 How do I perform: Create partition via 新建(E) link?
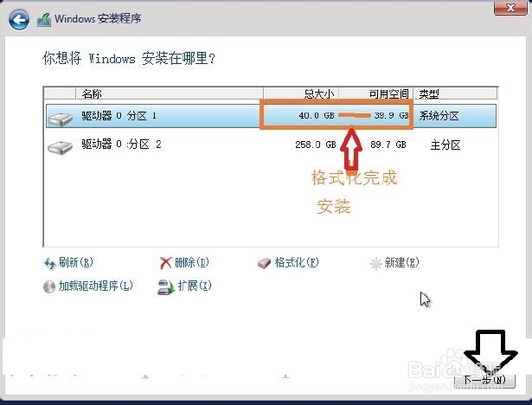click(x=401, y=262)
